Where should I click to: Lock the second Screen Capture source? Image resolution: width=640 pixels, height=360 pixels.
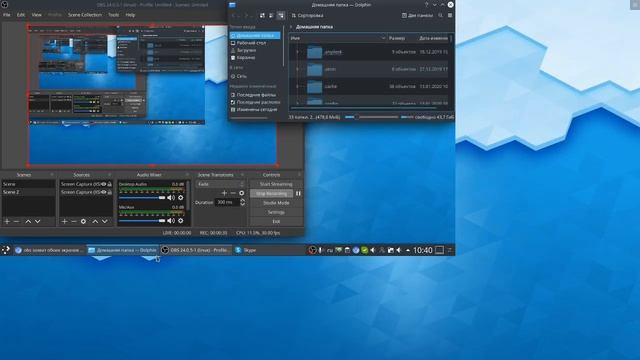click(x=109, y=192)
